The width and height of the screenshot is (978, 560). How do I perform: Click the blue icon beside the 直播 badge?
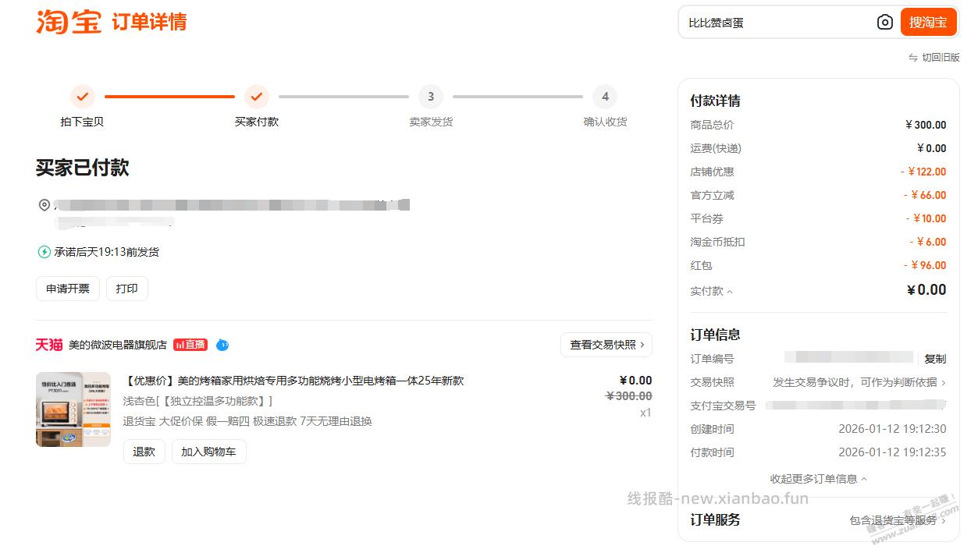click(222, 344)
